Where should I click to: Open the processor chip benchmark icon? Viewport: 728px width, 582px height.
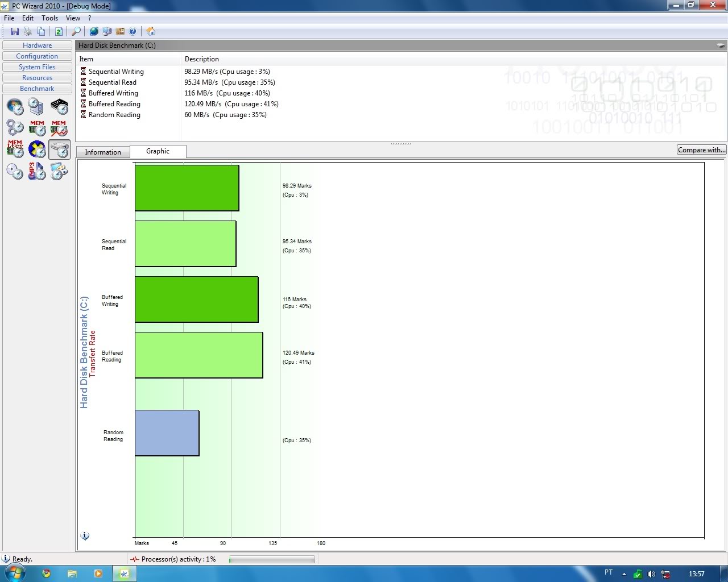tap(59, 106)
